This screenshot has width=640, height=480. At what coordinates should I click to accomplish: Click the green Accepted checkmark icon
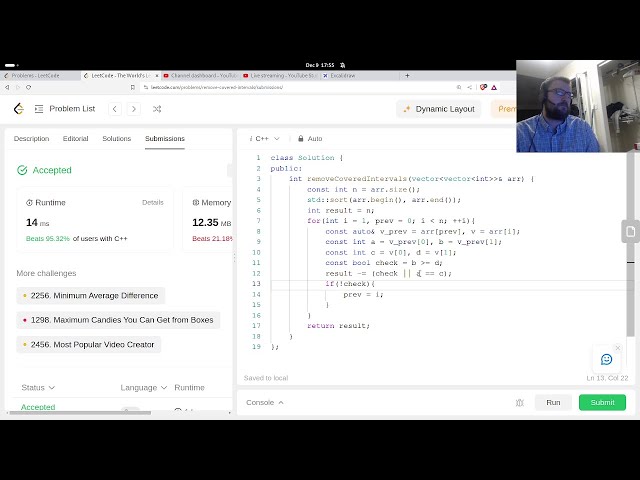(x=22, y=170)
